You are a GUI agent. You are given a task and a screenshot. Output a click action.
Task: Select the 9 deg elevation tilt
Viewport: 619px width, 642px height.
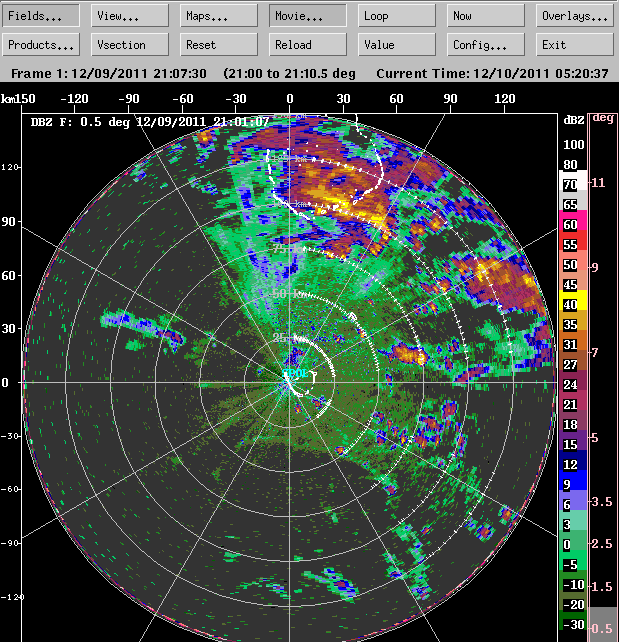pyautogui.click(x=595, y=267)
